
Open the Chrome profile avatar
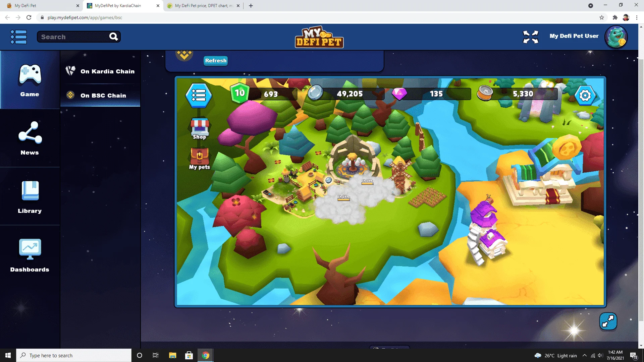click(626, 17)
